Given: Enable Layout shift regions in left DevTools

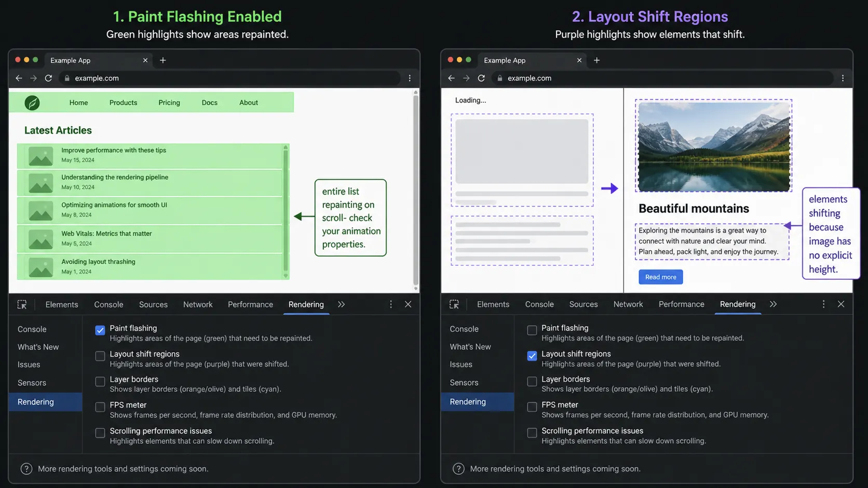Looking at the screenshot, I should pos(100,356).
